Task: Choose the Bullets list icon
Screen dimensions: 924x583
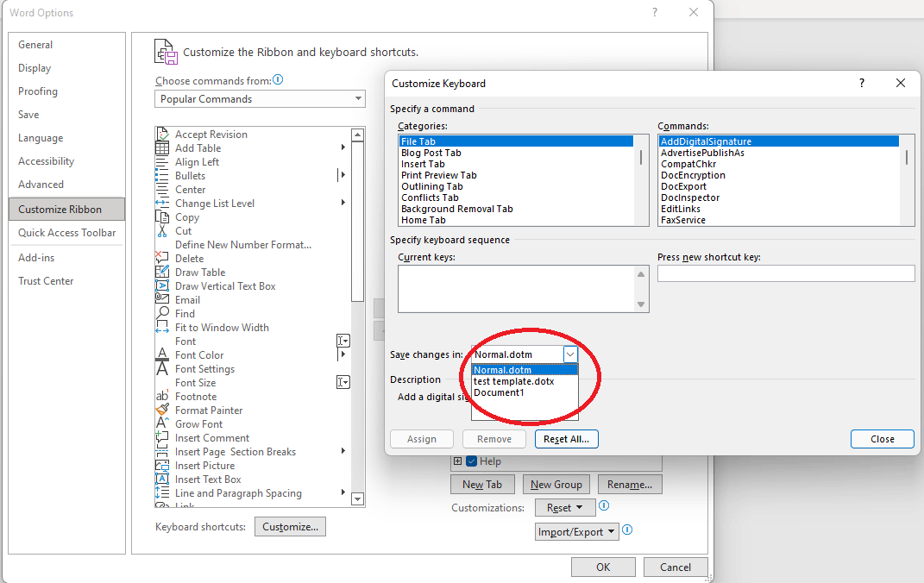Action: point(162,175)
